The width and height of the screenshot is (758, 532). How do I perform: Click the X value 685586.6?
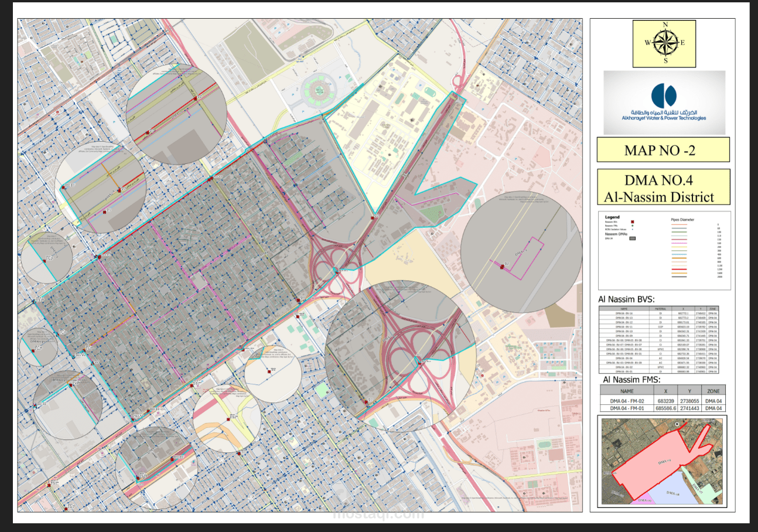(665, 408)
